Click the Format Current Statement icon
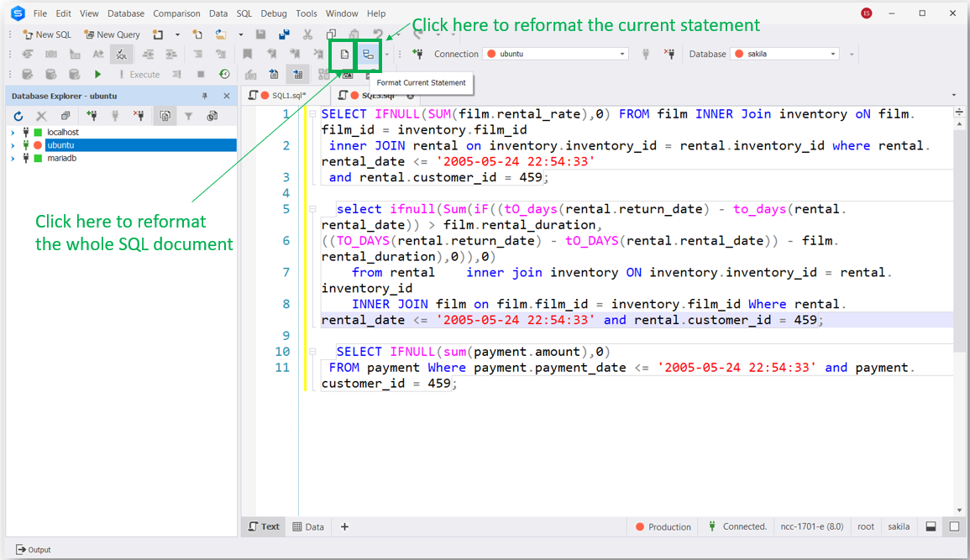Screen dimensions: 970x560 pyautogui.click(x=369, y=55)
